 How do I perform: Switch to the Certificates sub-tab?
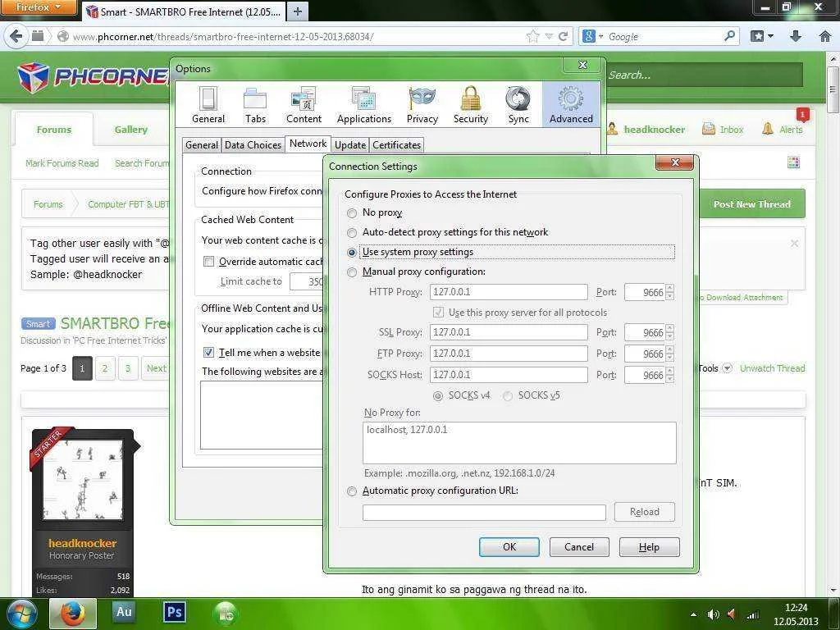click(396, 145)
